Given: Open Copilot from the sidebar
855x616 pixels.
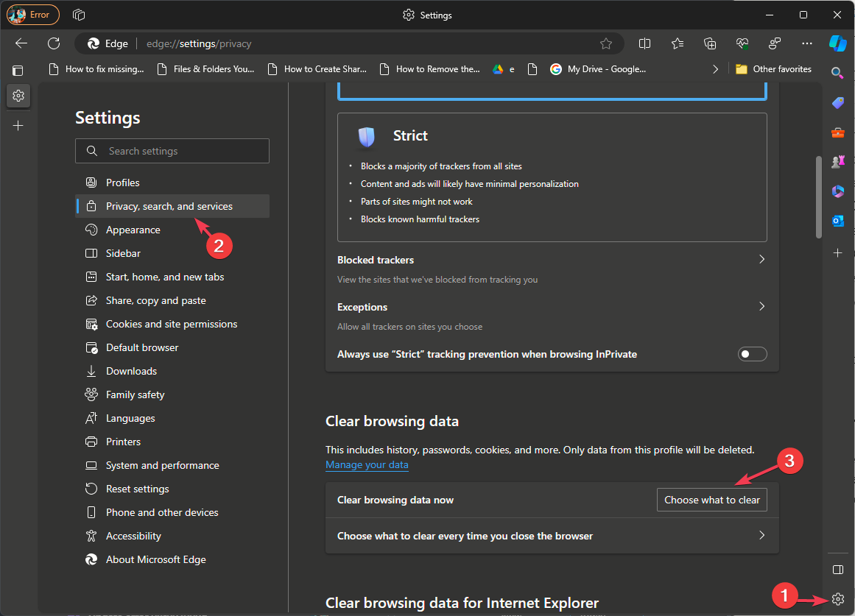Looking at the screenshot, I should click(838, 43).
